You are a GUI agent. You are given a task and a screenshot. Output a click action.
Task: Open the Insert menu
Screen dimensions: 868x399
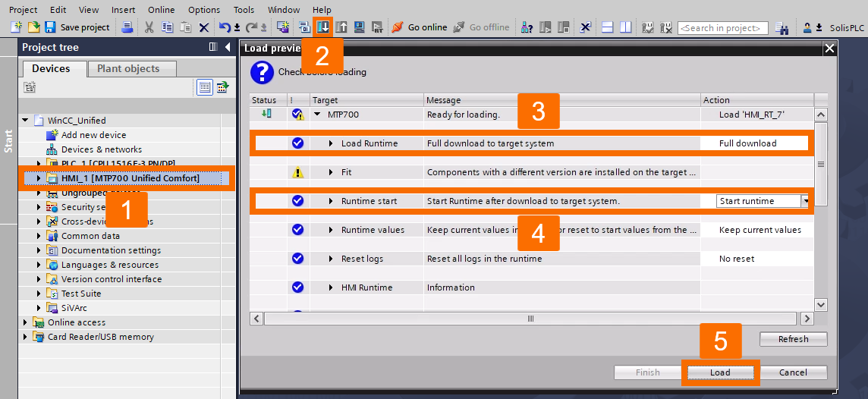coord(123,9)
